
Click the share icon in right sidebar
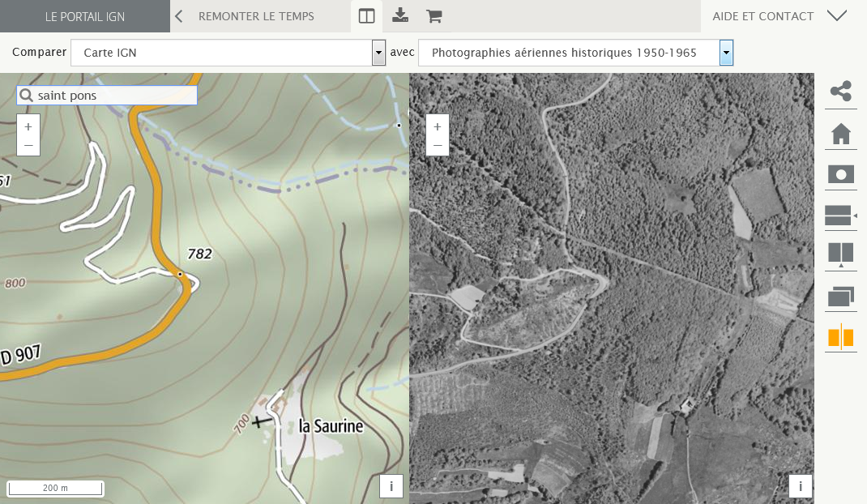pos(841,92)
